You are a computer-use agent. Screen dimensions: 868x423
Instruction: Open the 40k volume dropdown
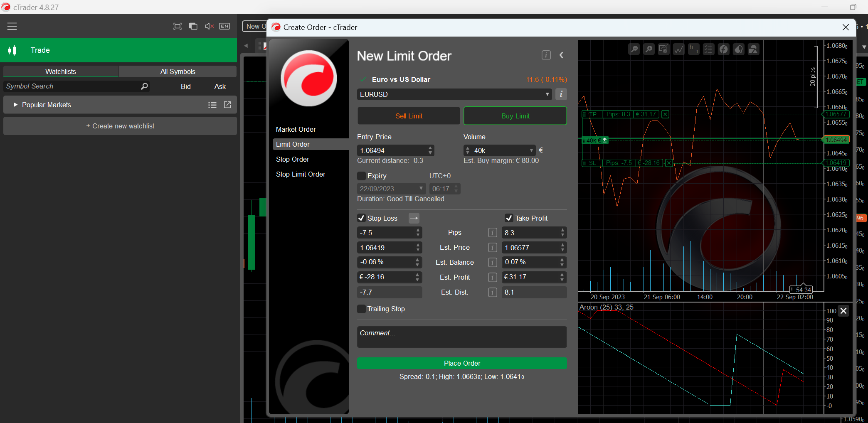[531, 150]
